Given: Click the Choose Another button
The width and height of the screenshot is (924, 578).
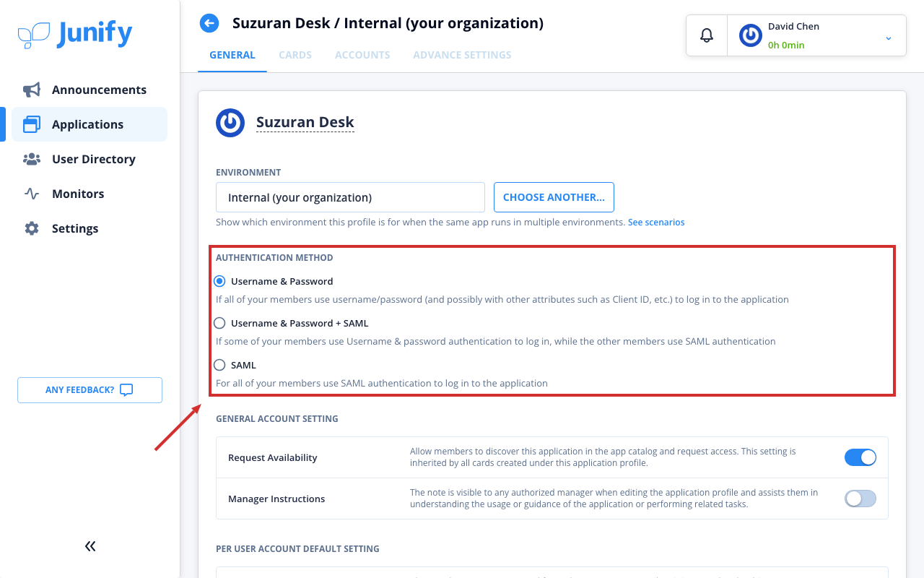Looking at the screenshot, I should coord(554,197).
